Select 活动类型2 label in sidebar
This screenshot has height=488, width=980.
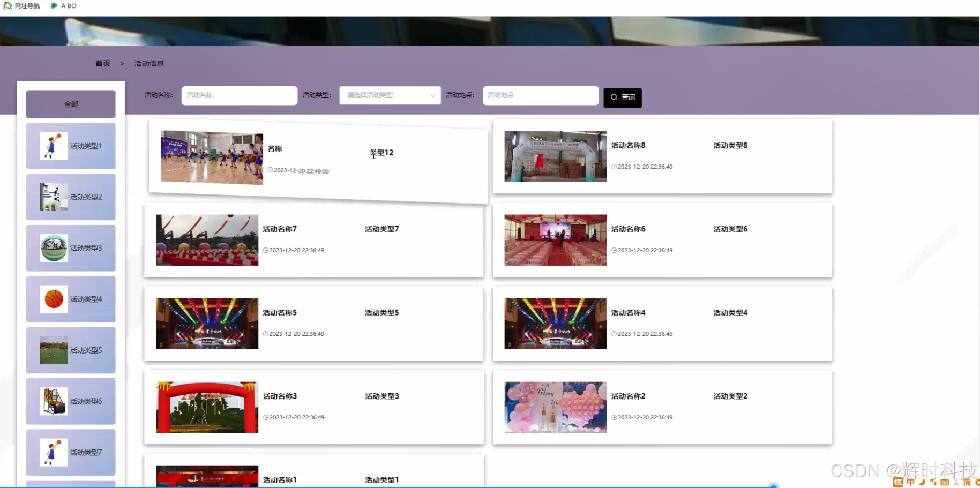click(86, 197)
